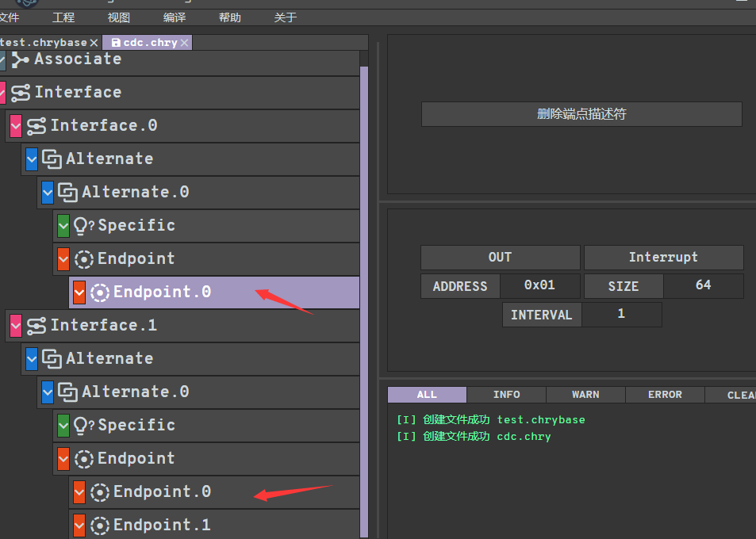Click the dashed-circle icon of Endpoint.1

[x=100, y=526]
